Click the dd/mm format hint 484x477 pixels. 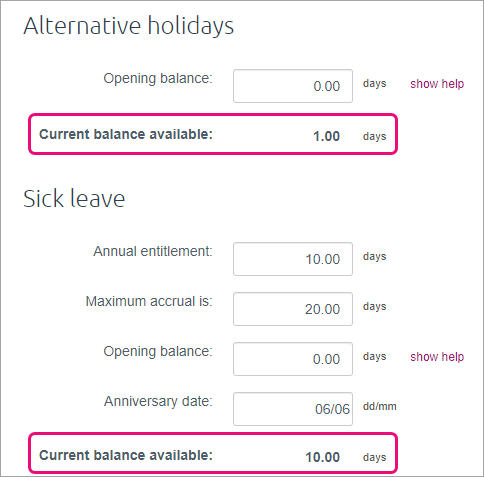(x=380, y=406)
